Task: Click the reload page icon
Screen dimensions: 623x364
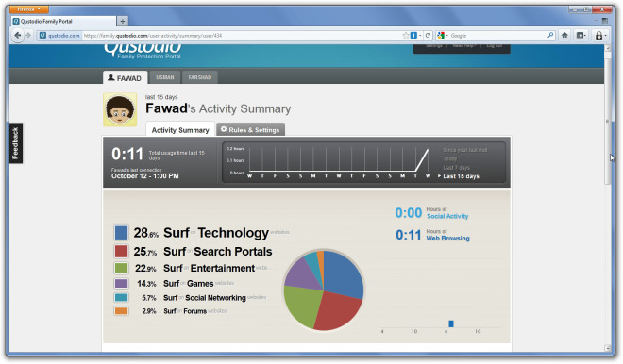Action: pyautogui.click(x=428, y=35)
